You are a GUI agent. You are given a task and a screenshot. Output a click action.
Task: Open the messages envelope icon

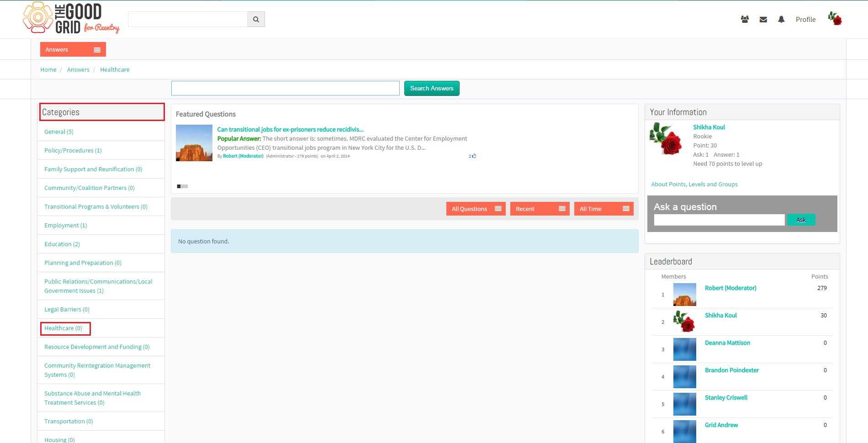[x=763, y=20]
